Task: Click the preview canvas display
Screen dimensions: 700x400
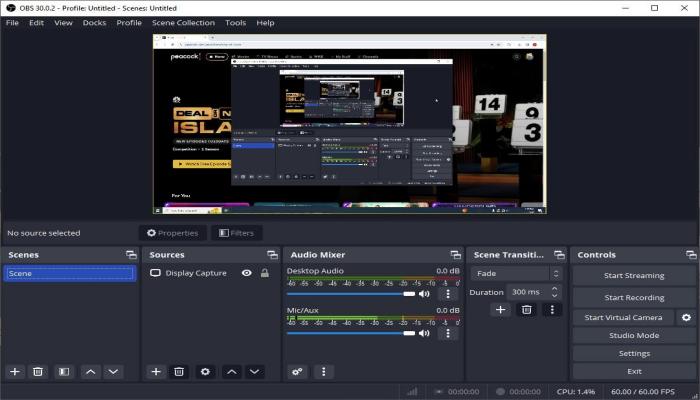Action: pos(350,124)
